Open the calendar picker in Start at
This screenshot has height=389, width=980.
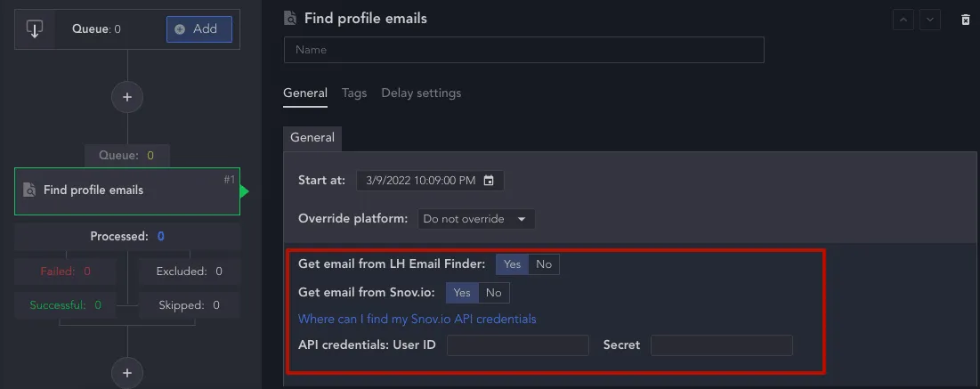[489, 181]
